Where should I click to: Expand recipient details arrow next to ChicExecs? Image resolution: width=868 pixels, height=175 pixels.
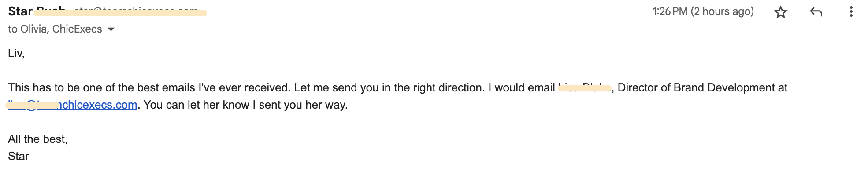pos(111,29)
